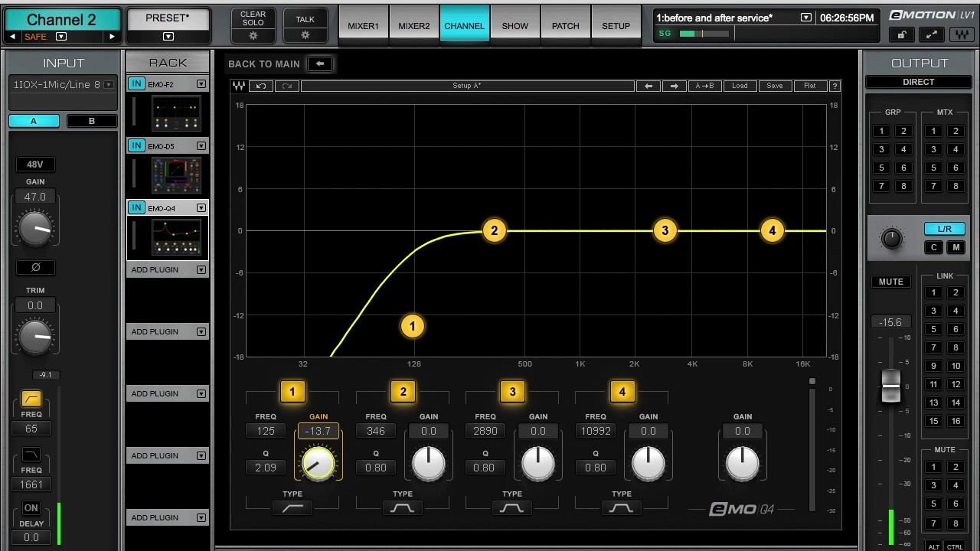The height and width of the screenshot is (551, 980).
Task: Select EQ node 1 on the graph
Action: point(412,327)
